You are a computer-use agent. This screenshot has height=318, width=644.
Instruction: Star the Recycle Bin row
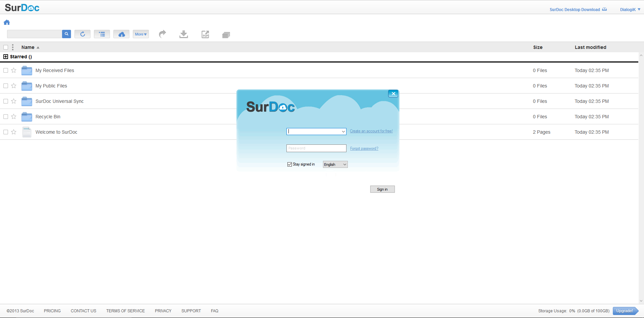14,117
